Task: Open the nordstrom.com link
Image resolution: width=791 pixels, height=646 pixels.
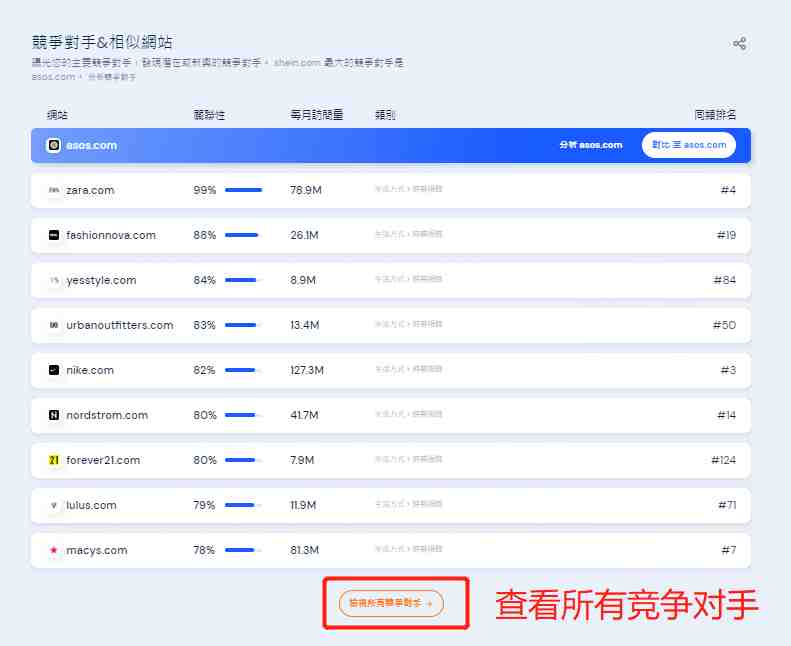Action: (x=107, y=415)
